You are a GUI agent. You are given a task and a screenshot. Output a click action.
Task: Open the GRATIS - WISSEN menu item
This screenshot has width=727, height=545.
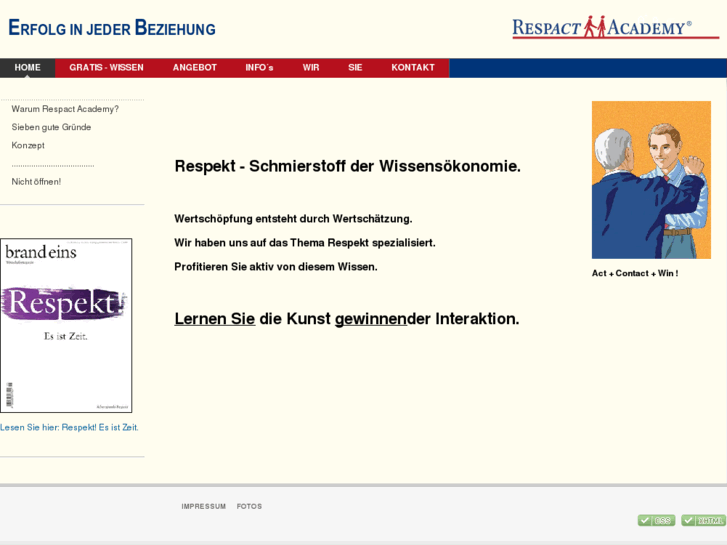pos(107,68)
